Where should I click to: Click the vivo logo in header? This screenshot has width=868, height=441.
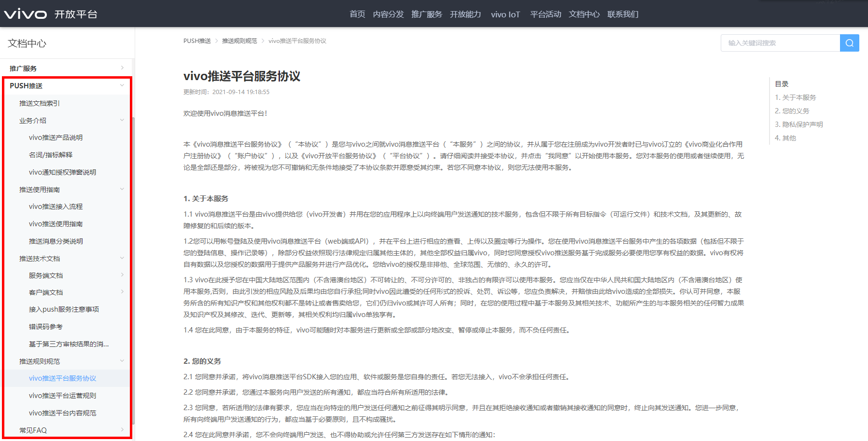click(x=26, y=14)
